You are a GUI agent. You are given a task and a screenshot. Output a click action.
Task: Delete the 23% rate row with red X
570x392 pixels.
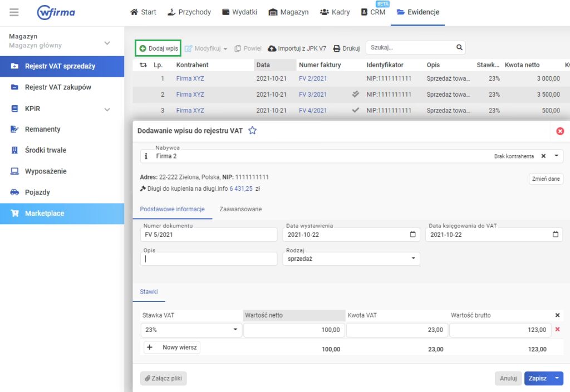(557, 329)
